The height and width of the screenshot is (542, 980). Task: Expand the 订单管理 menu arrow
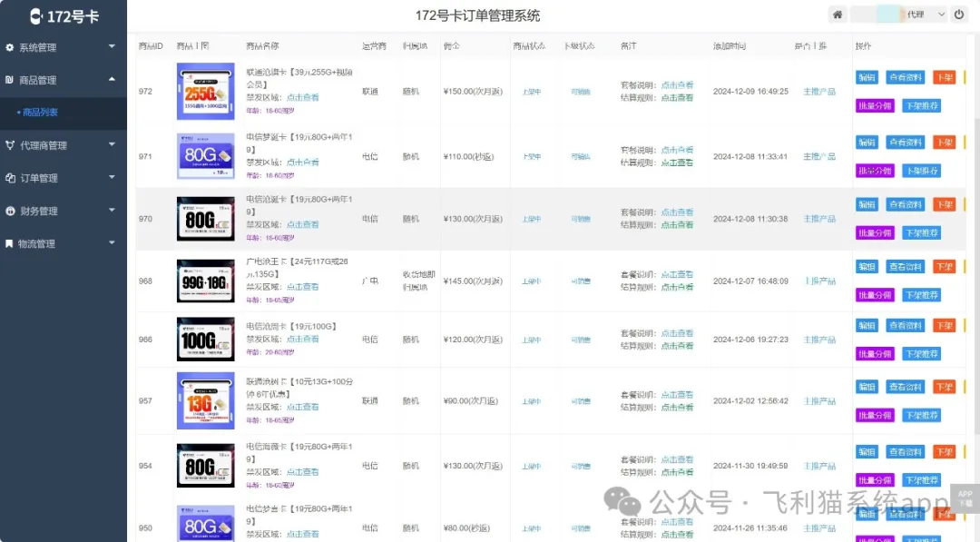tap(112, 177)
